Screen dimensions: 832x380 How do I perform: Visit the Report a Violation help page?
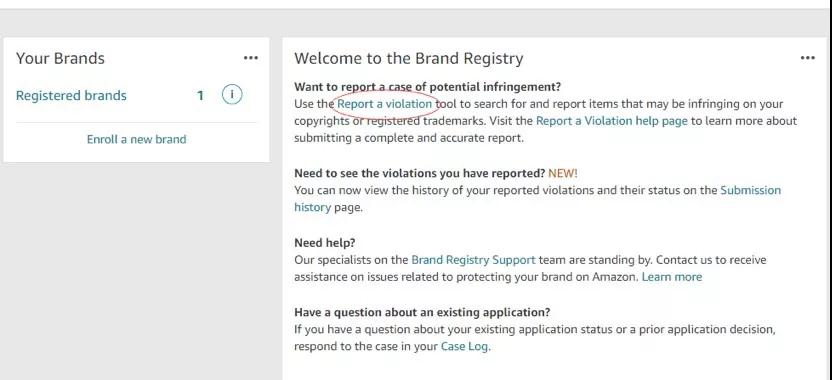611,121
